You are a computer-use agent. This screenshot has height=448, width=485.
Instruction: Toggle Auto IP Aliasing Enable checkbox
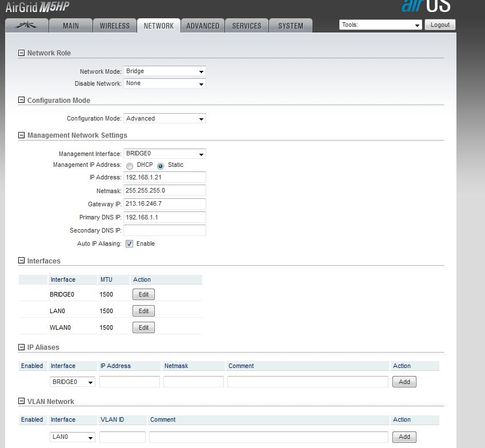[129, 244]
